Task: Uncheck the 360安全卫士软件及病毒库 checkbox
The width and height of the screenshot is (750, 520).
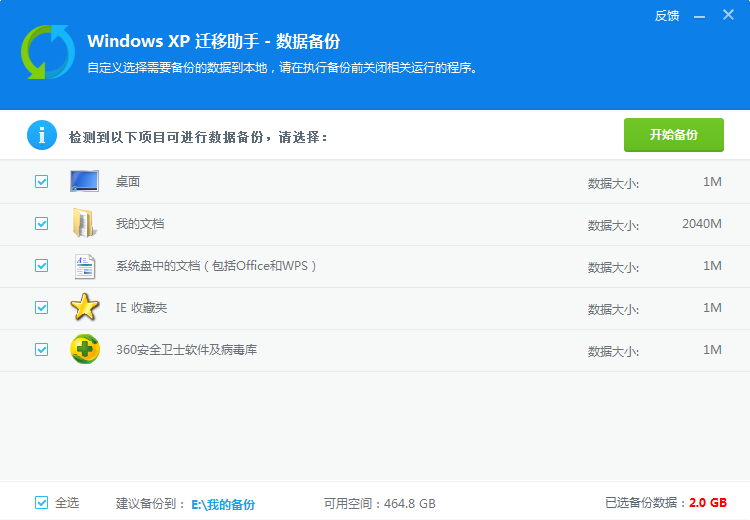Action: point(42,350)
